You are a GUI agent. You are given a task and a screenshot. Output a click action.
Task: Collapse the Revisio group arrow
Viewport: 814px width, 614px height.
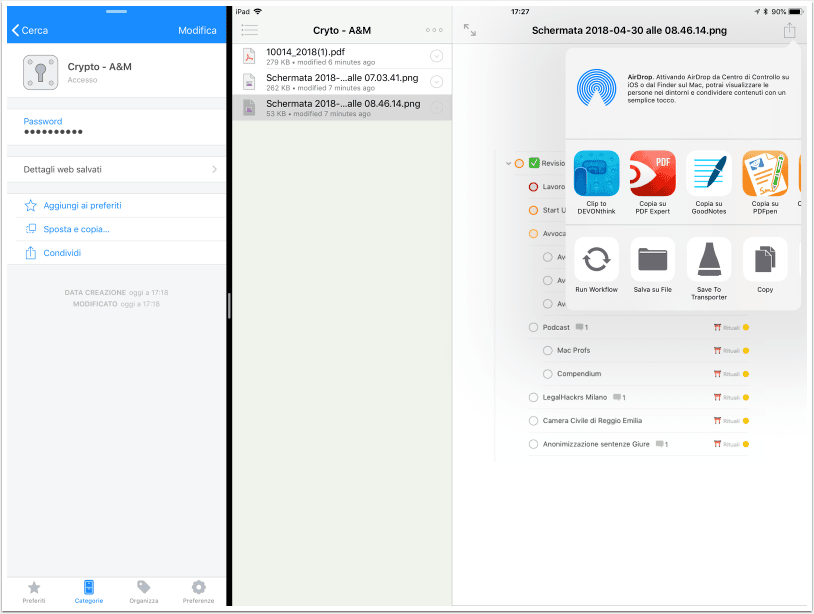(508, 163)
